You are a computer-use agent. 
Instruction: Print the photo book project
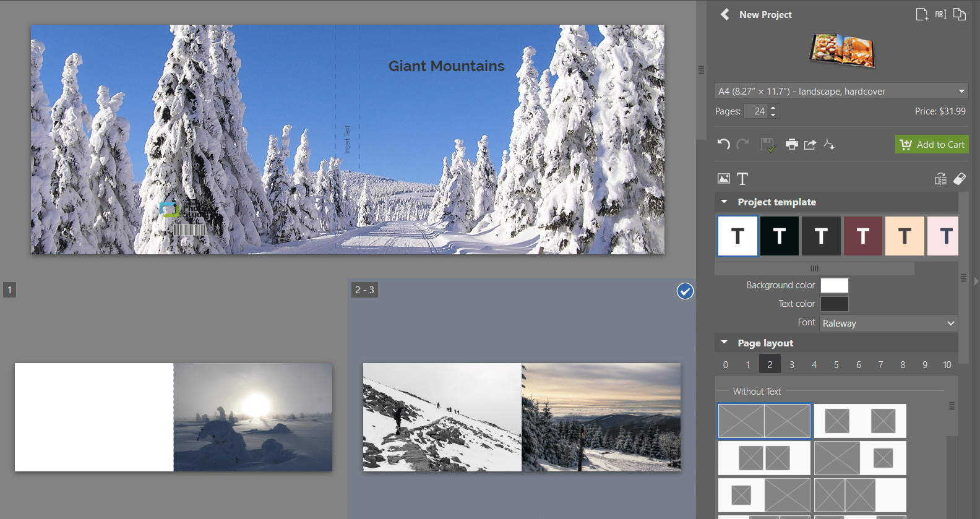[x=791, y=144]
